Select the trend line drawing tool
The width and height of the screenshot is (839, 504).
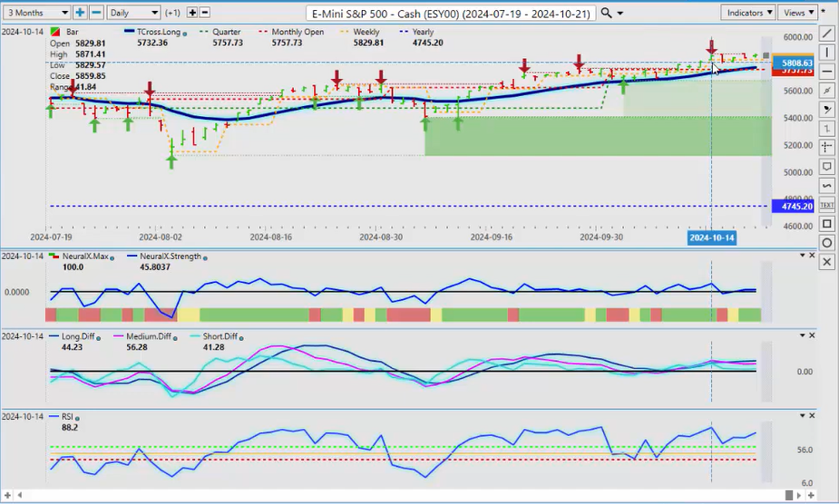pos(826,34)
